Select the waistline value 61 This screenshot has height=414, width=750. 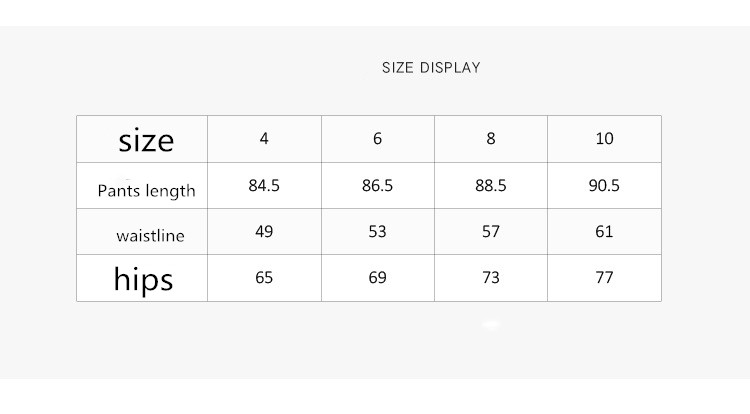604,232
